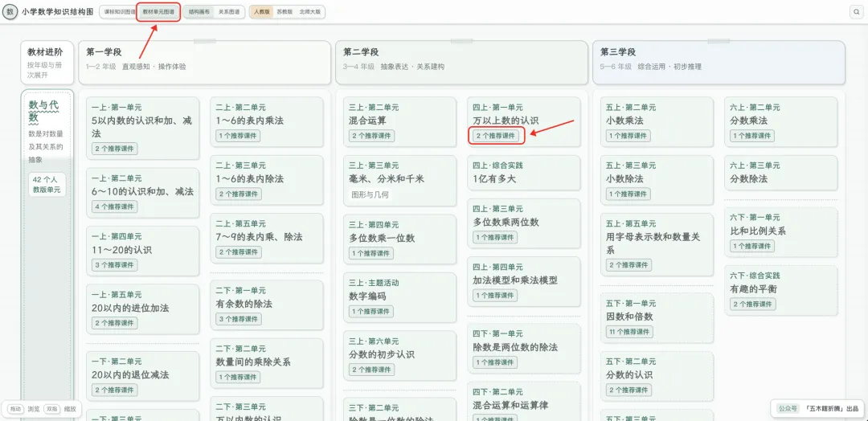Open the 11~20的认识 unit card
The image size is (868, 421).
click(143, 251)
